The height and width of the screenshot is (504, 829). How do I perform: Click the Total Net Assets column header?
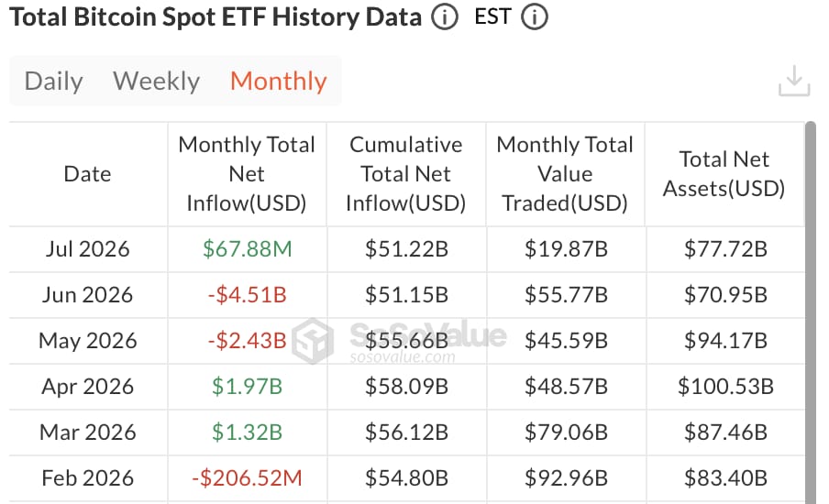point(724,174)
